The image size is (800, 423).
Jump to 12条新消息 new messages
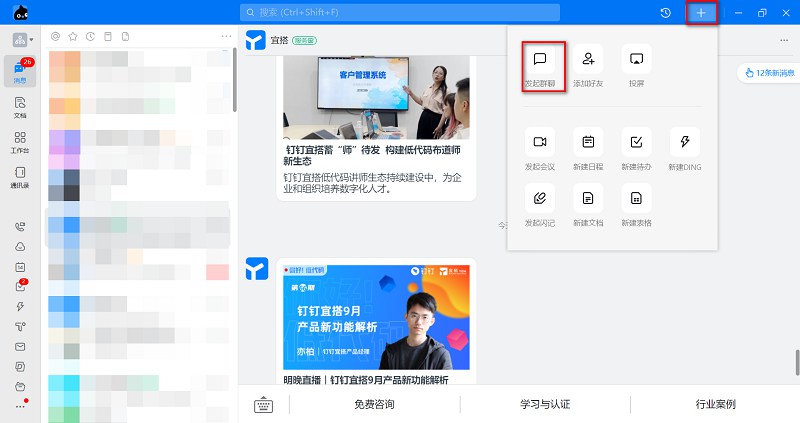[x=769, y=73]
